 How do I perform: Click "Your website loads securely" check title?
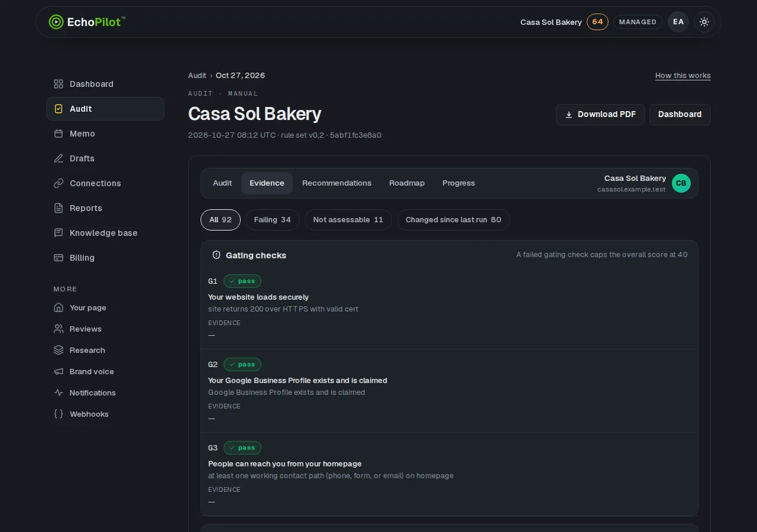[x=258, y=297]
